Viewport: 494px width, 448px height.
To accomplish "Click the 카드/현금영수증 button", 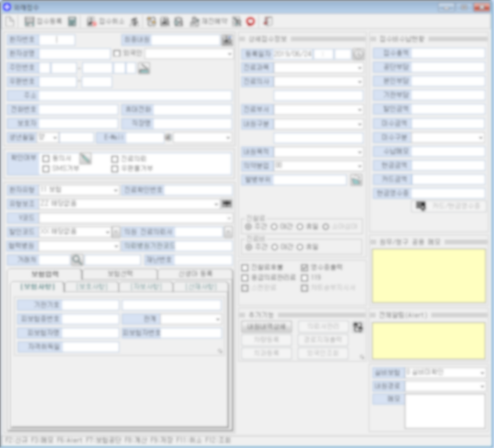I will (x=448, y=206).
